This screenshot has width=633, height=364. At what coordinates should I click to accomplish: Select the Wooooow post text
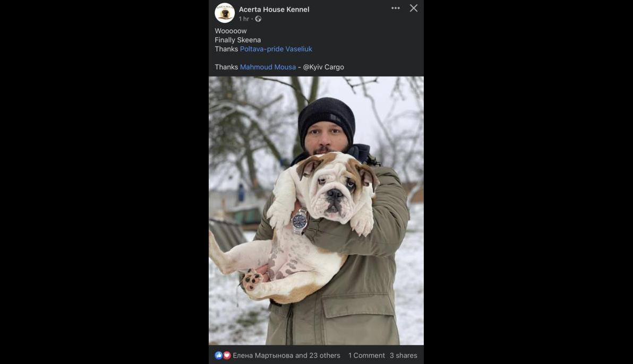click(230, 30)
